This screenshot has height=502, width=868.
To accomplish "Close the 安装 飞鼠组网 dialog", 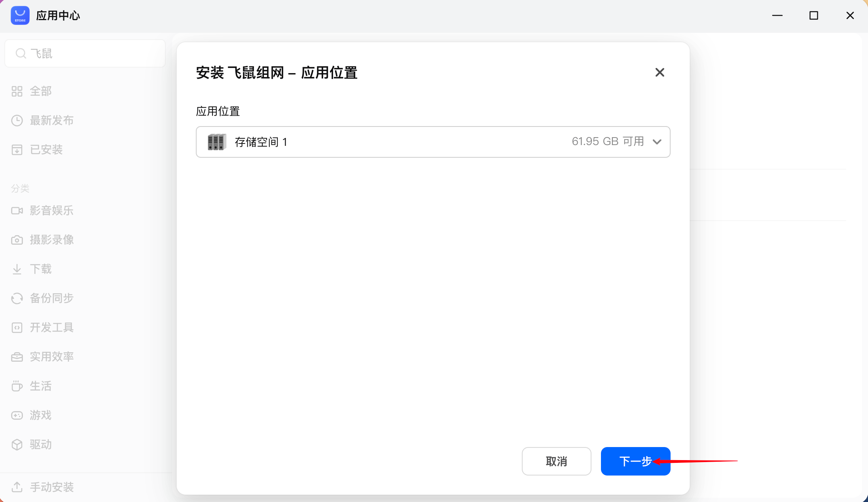I will pos(660,72).
